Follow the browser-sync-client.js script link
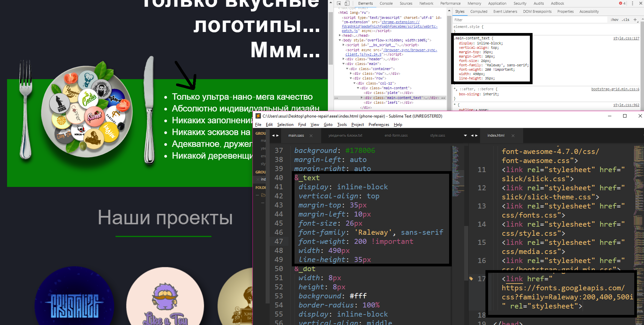 pos(391,52)
